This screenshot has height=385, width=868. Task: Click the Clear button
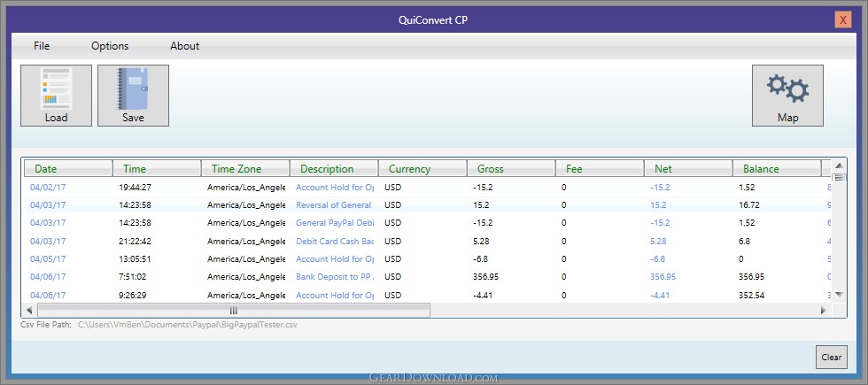[x=832, y=357]
